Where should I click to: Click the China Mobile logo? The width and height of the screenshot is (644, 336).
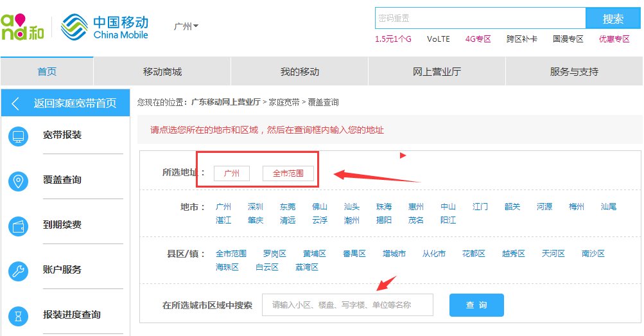point(105,27)
